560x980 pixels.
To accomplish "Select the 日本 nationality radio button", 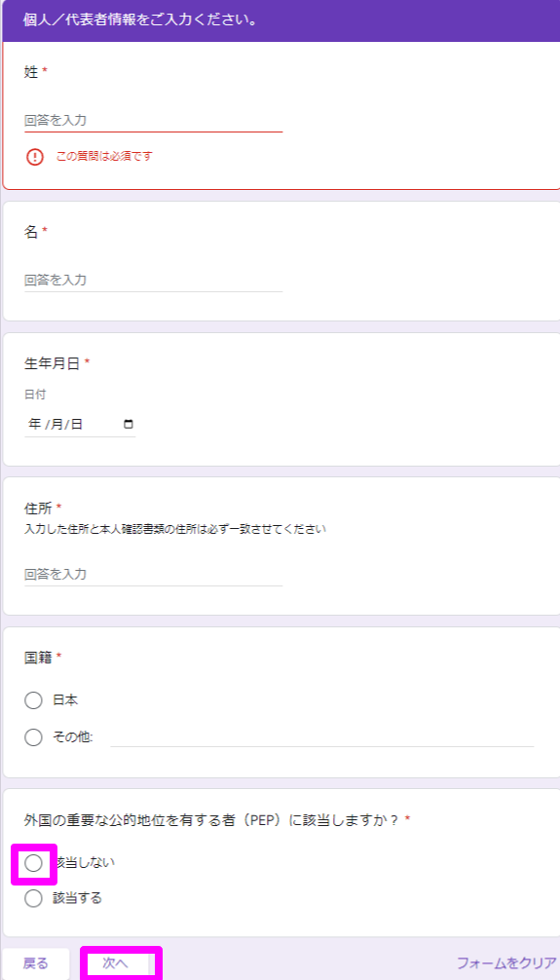I will click(x=33, y=700).
